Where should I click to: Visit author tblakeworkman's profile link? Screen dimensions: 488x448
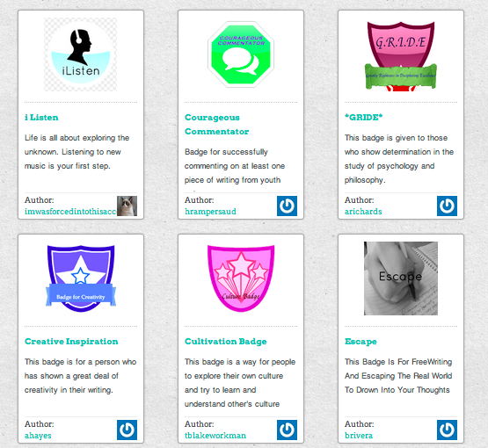pos(215,436)
